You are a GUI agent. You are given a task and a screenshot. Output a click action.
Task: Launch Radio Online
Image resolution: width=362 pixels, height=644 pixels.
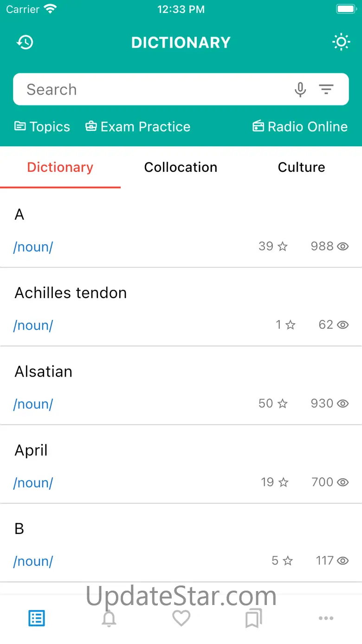pyautogui.click(x=300, y=127)
